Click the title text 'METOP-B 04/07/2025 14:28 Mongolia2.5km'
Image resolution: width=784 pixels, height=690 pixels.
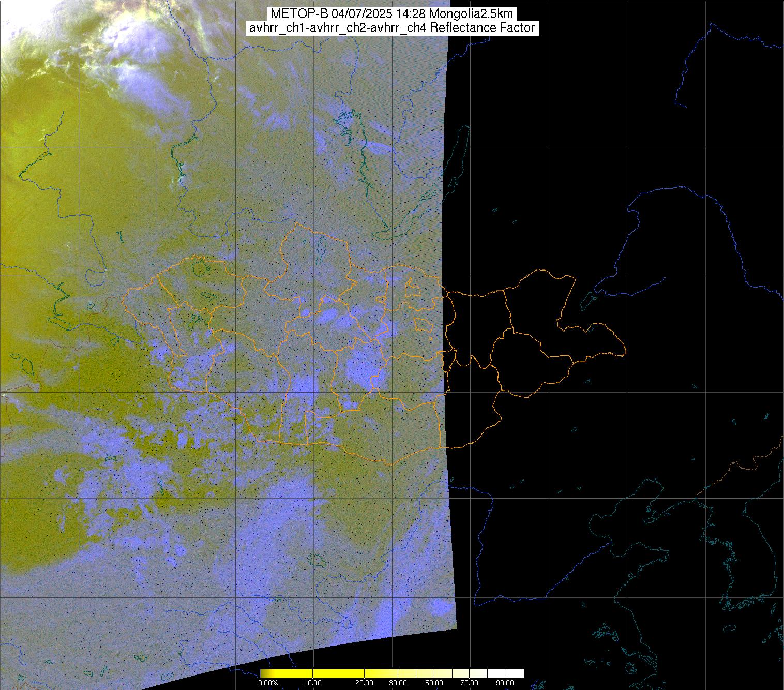pyautogui.click(x=392, y=13)
